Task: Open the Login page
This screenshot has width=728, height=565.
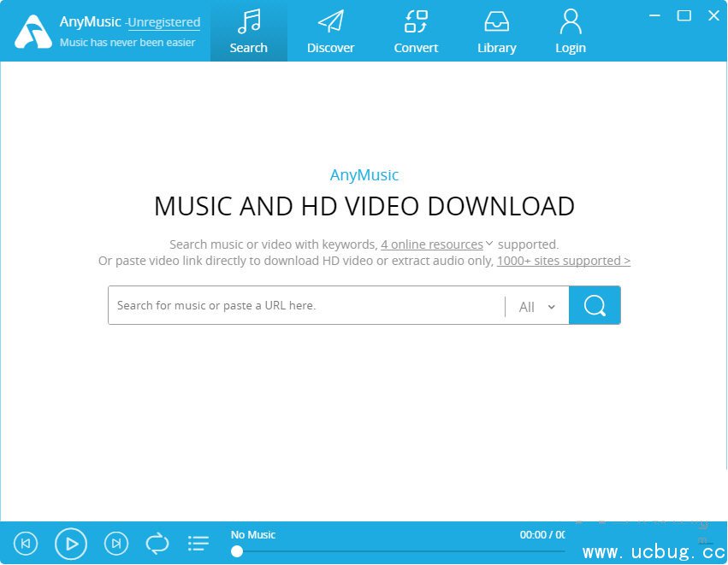Action: (x=570, y=32)
